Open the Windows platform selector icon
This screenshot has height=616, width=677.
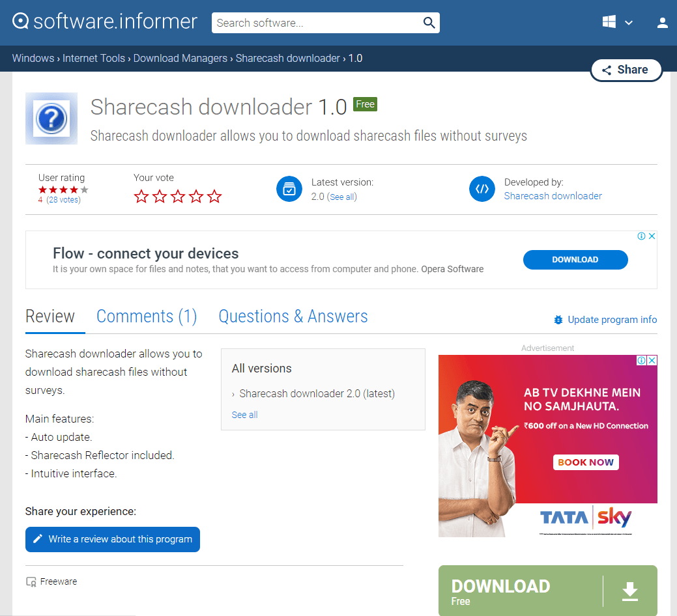[x=609, y=22]
